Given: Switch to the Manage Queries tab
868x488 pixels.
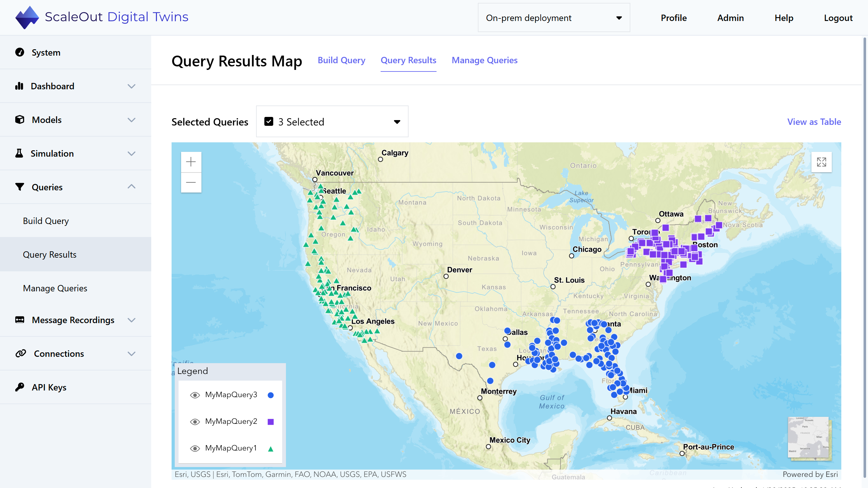Looking at the screenshot, I should coord(484,60).
